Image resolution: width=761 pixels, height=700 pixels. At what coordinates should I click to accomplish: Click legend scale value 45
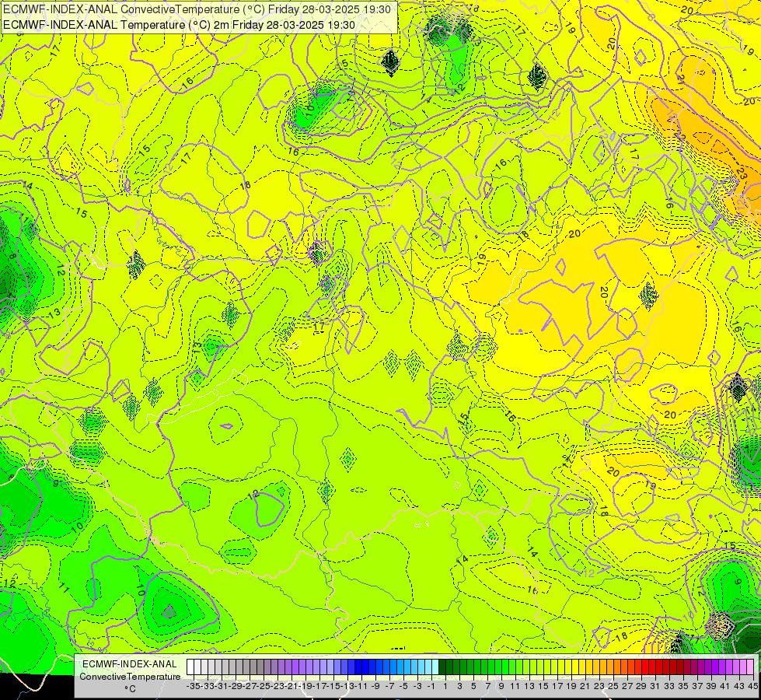pyautogui.click(x=752, y=686)
